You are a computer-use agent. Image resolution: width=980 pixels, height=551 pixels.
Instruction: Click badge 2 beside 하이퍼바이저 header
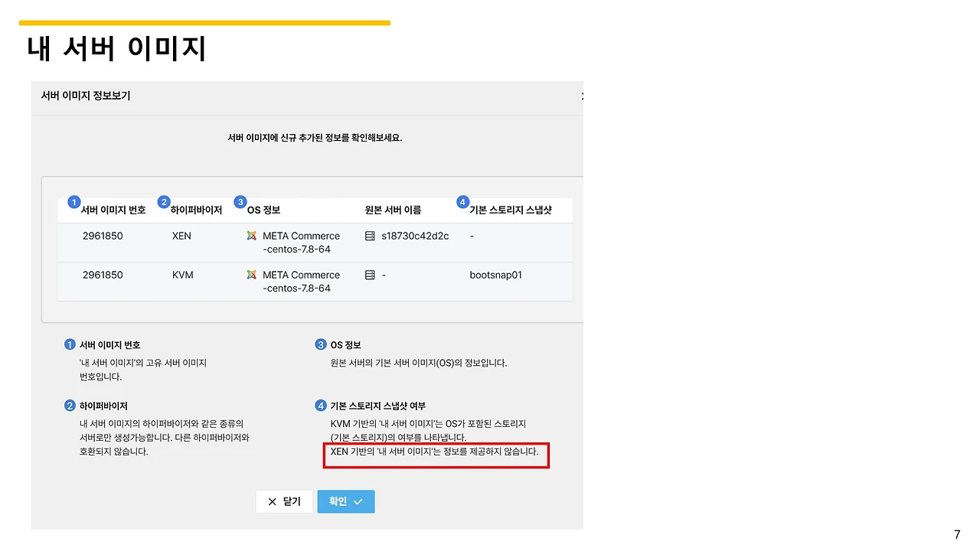(164, 202)
